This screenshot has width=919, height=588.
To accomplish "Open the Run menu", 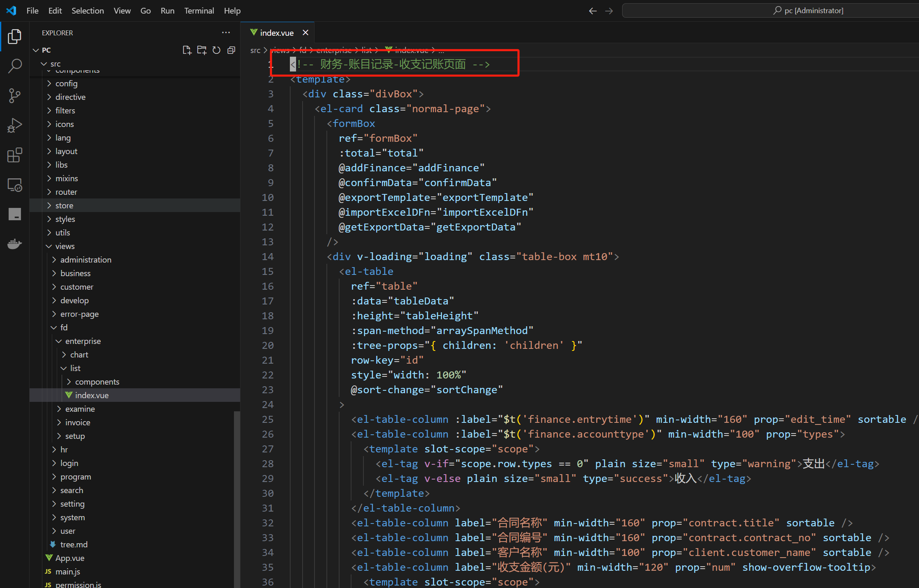I will 167,11.
